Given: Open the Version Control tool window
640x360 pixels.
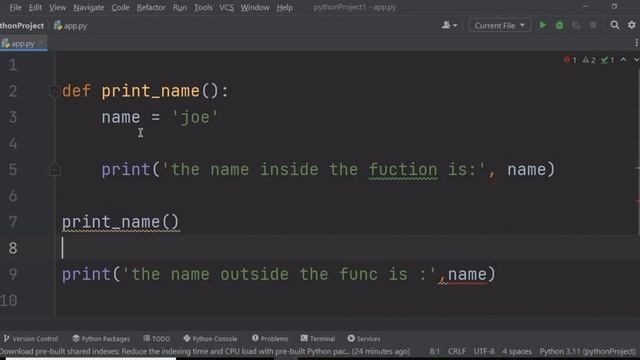Looking at the screenshot, I should [31, 338].
